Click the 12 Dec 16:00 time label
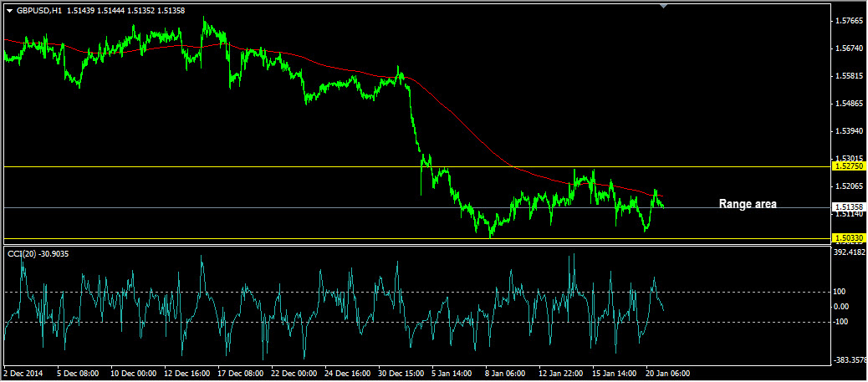868x382 pixels. (x=186, y=373)
